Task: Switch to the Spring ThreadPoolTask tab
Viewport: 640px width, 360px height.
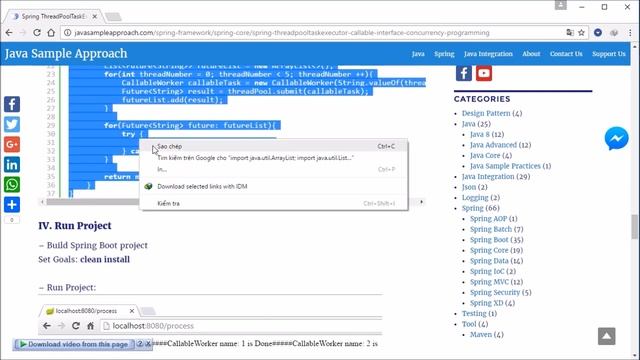Action: click(x=53, y=16)
